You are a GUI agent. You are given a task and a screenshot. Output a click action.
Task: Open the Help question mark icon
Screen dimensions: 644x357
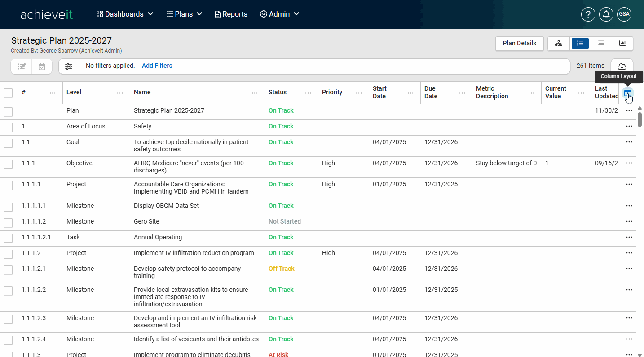588,14
